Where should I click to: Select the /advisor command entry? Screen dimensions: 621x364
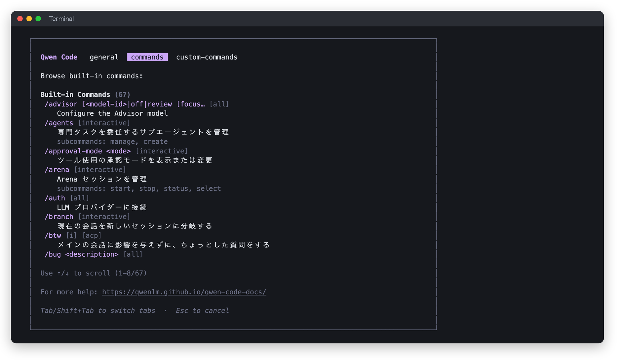137,104
